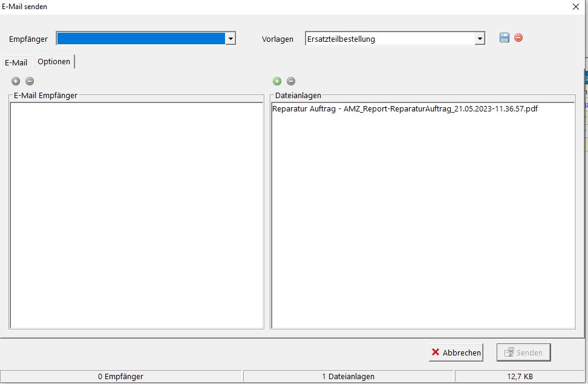The image size is (588, 384).
Task: Switch to the E-Mail tab
Action: [x=16, y=62]
